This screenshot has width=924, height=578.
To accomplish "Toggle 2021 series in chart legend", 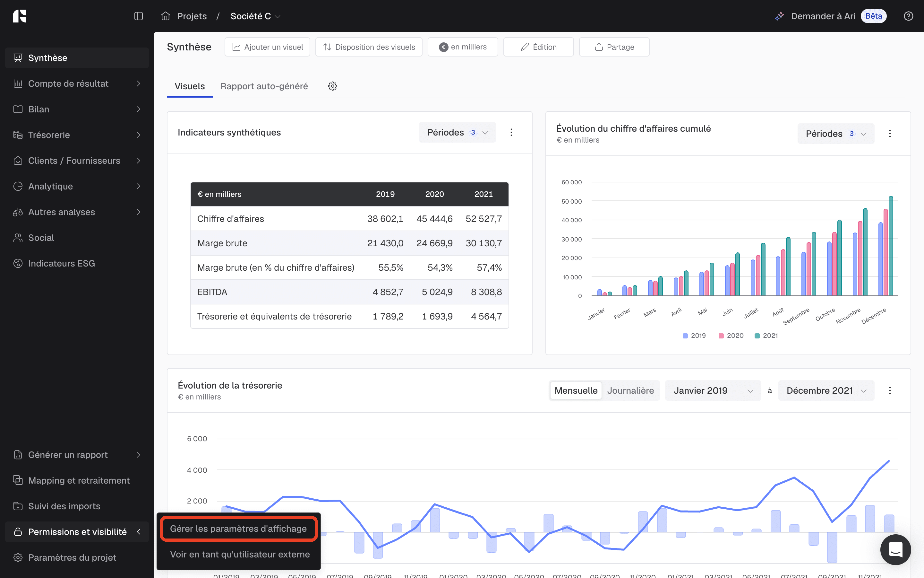I will tap(766, 336).
